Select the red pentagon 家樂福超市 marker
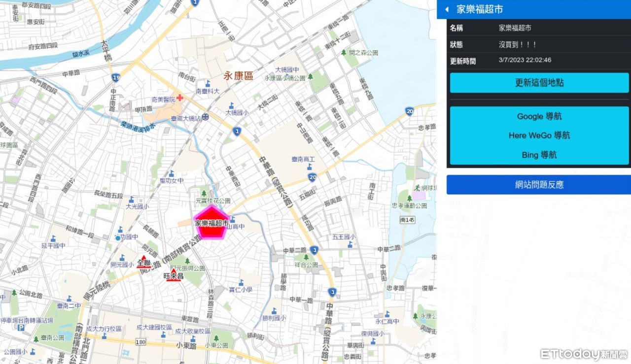Viewport: 631px width, 364px height. (x=211, y=223)
